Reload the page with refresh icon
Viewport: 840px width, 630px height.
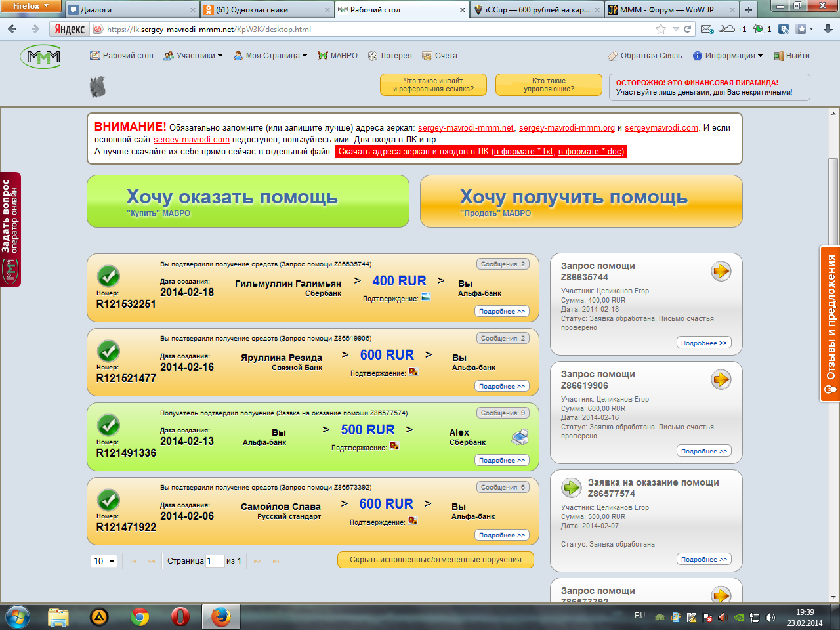[x=687, y=29]
